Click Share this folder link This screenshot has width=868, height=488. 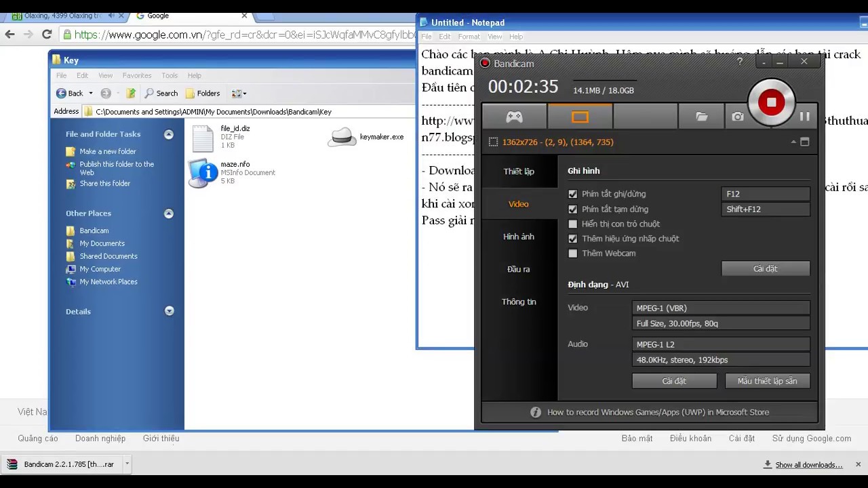(x=105, y=184)
